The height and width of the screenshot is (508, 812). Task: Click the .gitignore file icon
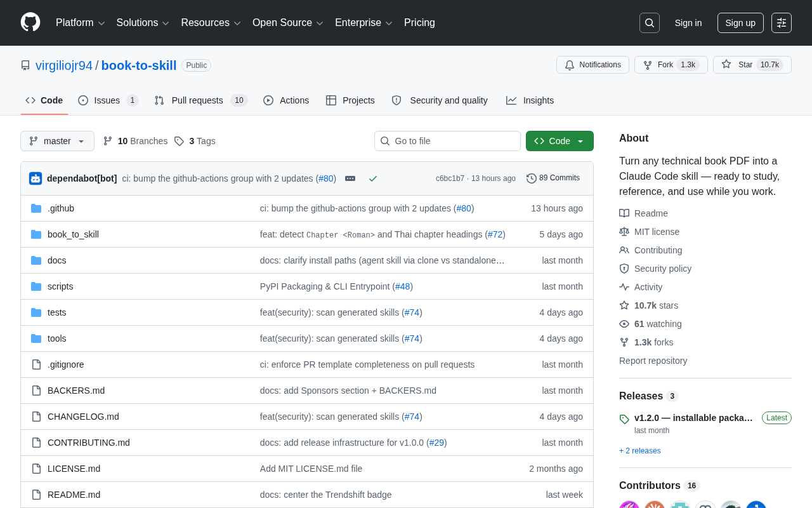pos(36,364)
